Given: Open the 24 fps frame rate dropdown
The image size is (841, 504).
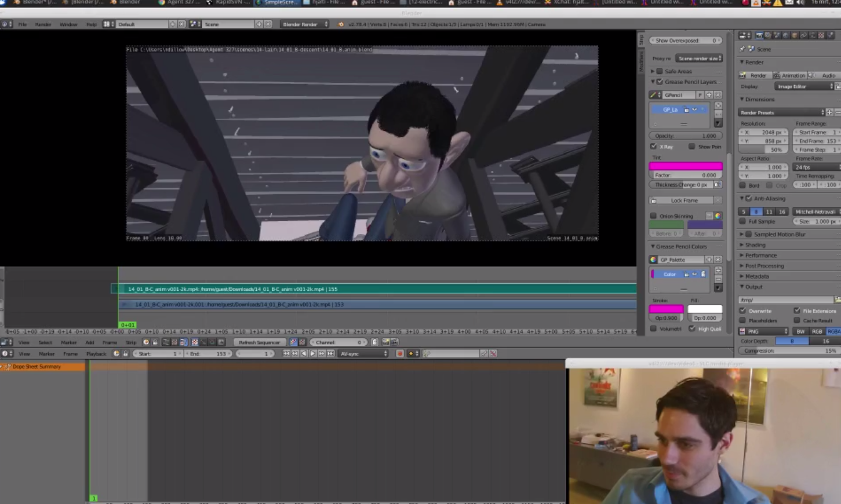Looking at the screenshot, I should point(817,167).
